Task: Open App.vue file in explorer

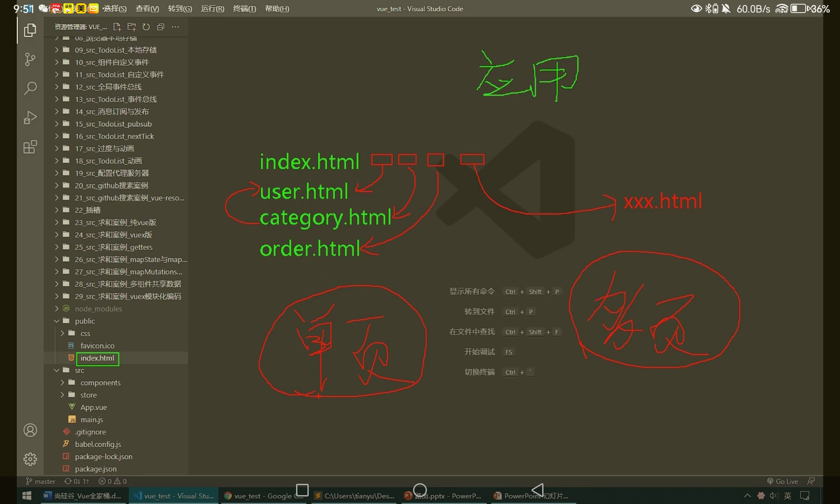Action: (93, 407)
